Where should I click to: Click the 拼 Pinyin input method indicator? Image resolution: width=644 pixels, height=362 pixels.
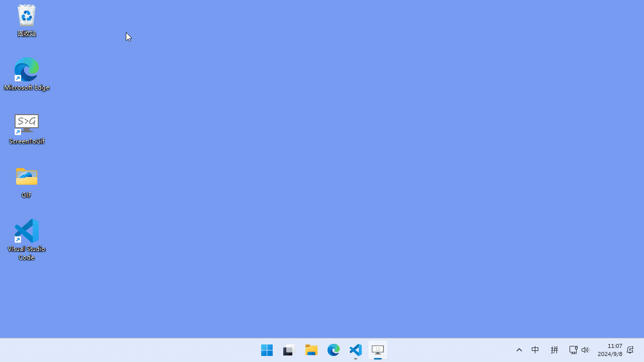(554, 350)
